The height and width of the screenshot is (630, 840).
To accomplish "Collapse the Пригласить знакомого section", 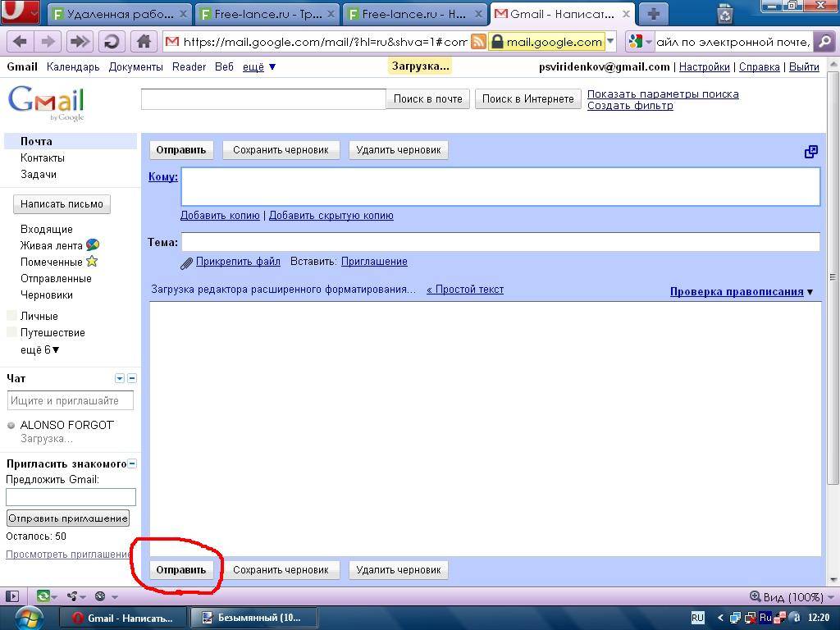I will pos(132,463).
